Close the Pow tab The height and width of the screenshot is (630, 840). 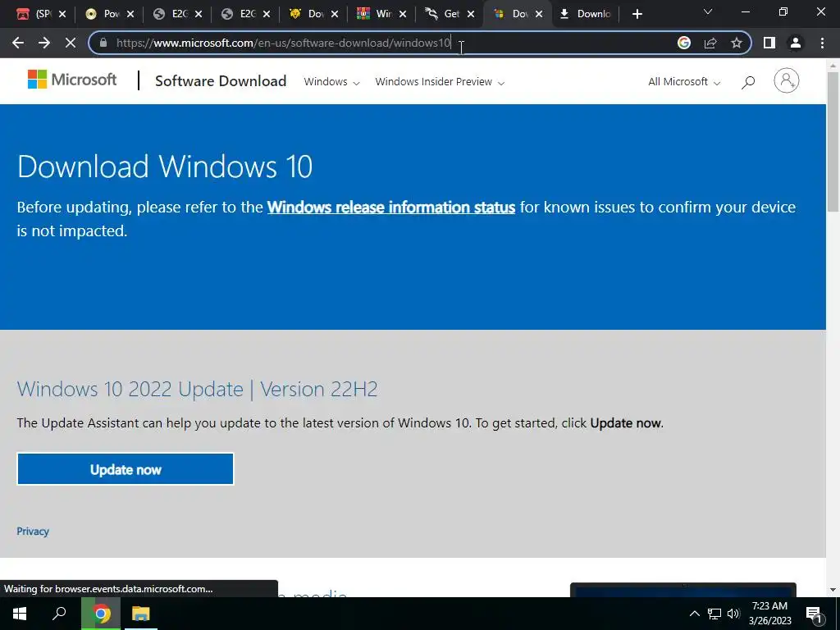tap(130, 14)
